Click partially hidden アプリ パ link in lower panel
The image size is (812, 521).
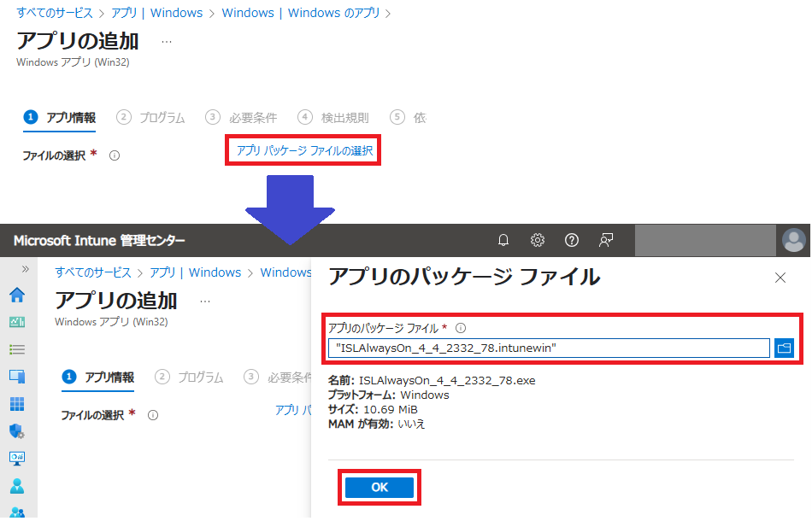292,410
